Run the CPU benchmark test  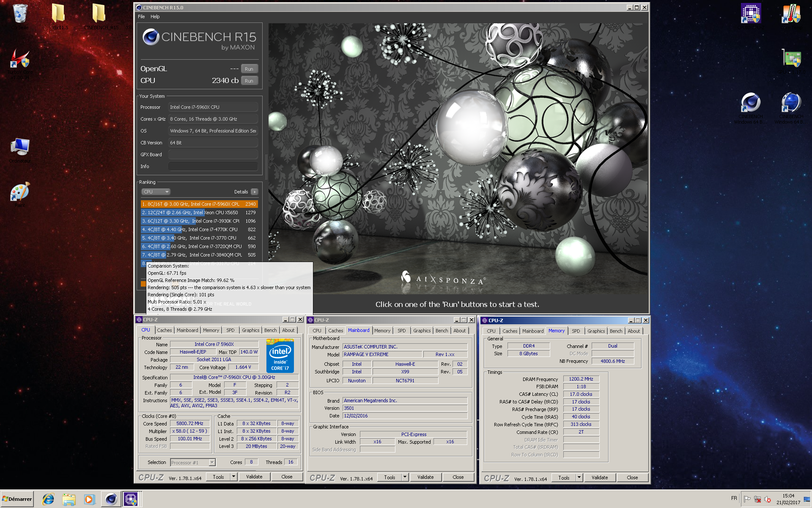(249, 80)
